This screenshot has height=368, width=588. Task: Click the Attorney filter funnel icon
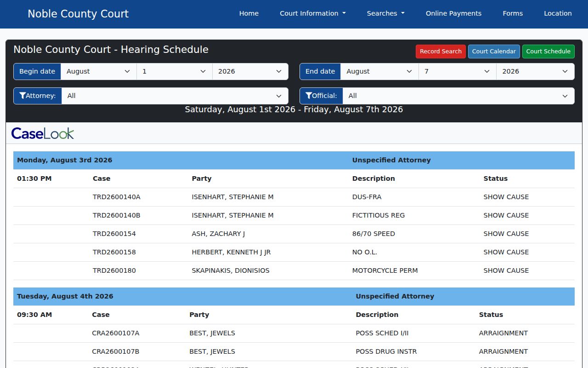23,96
